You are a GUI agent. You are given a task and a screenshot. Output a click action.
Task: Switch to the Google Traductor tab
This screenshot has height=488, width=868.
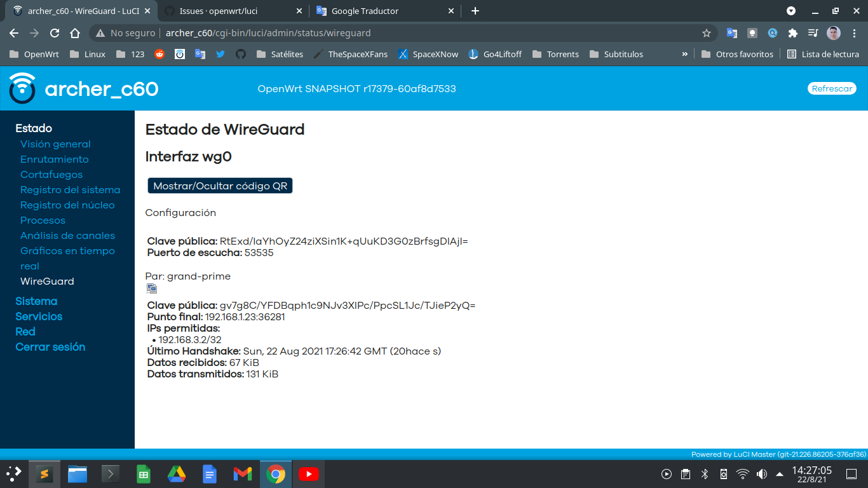click(385, 11)
